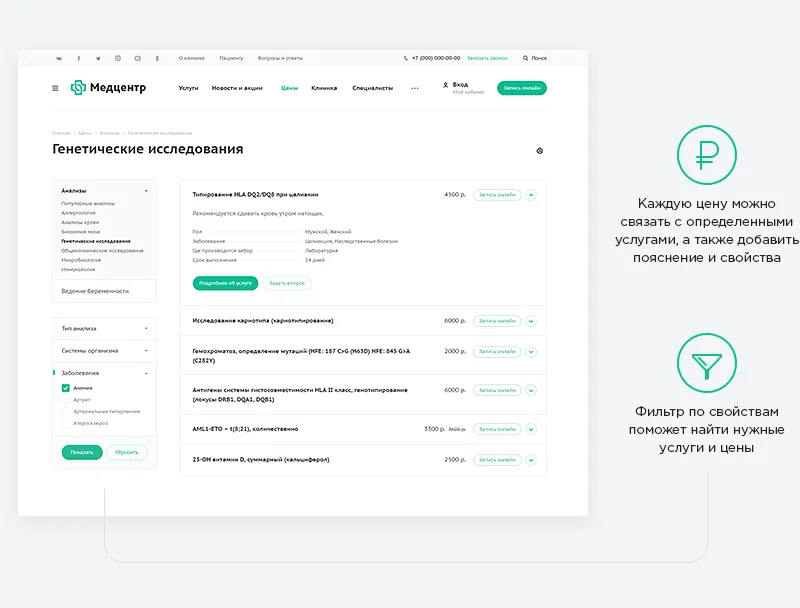
Task: Open the Специалисты navigation item
Action: [x=372, y=88]
